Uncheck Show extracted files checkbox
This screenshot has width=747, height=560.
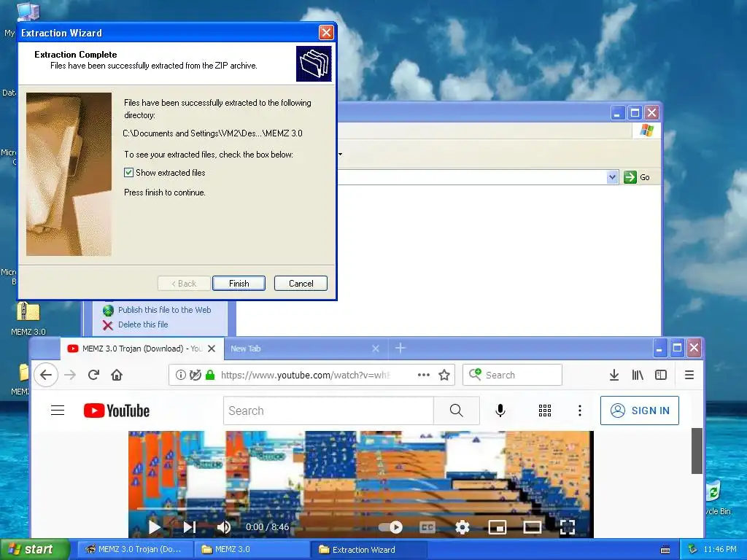coord(128,172)
